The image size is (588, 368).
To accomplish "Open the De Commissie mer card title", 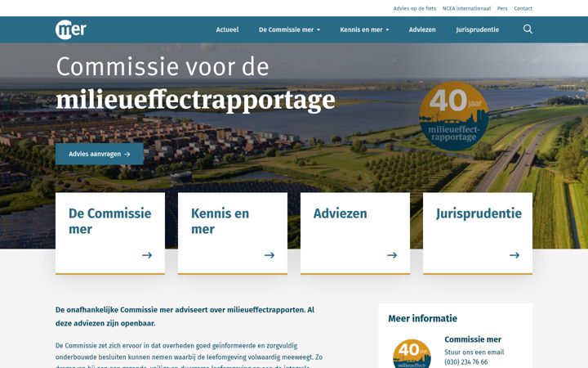I will point(110,221).
